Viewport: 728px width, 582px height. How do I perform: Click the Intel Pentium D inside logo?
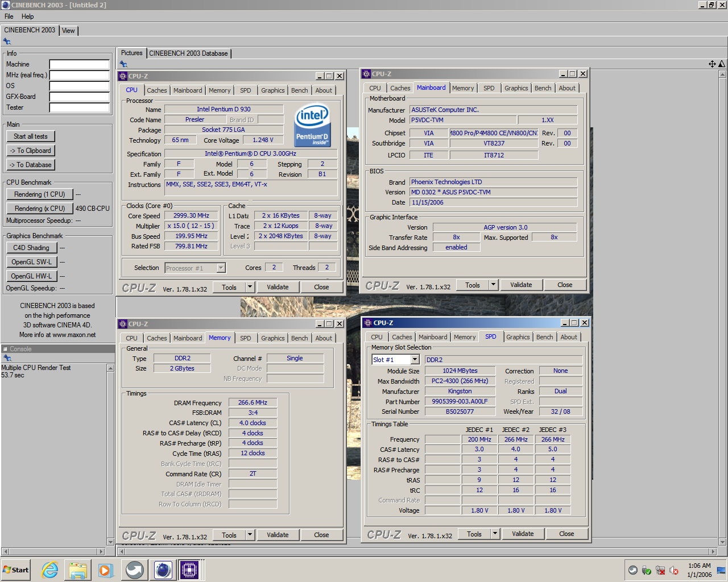click(312, 124)
